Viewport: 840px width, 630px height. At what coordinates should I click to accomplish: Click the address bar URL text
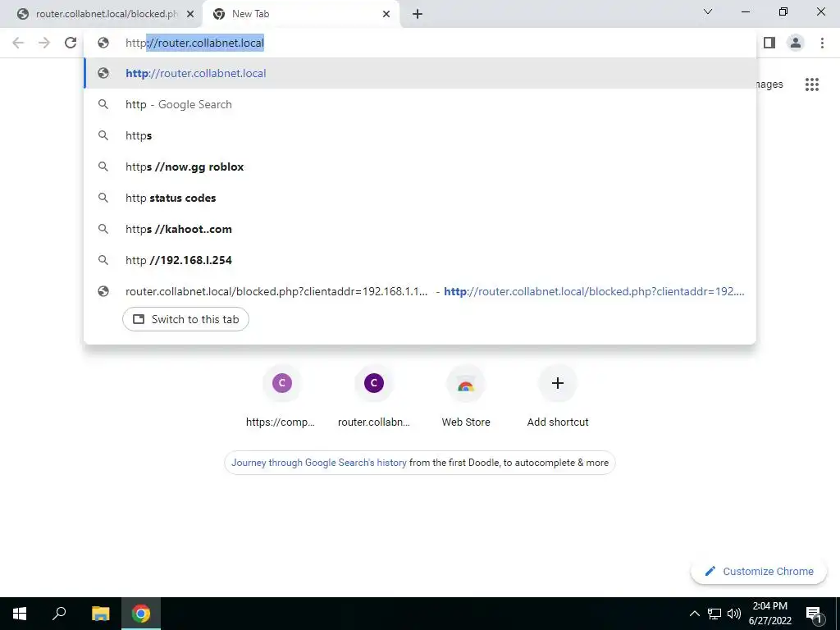pyautogui.click(x=194, y=43)
